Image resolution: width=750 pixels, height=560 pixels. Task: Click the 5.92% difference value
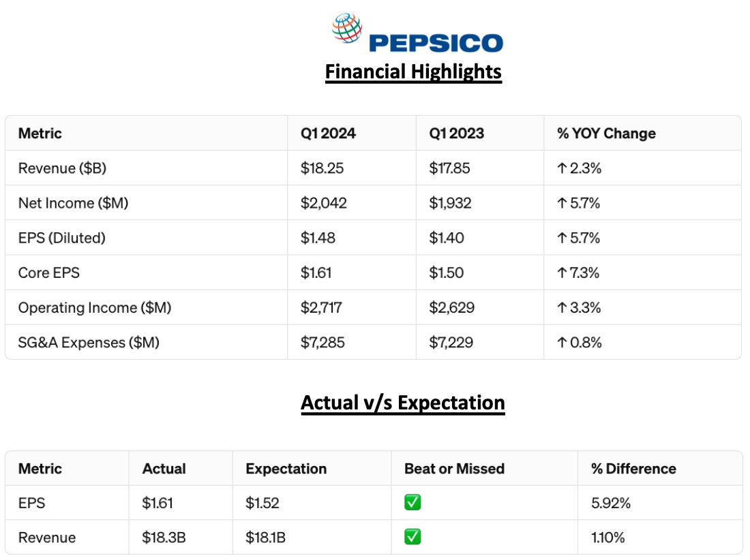[x=612, y=503]
